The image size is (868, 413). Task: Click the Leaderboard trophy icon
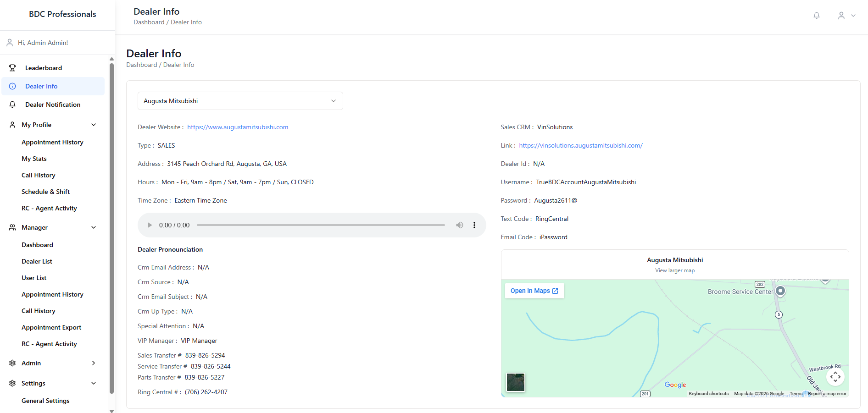(x=12, y=68)
